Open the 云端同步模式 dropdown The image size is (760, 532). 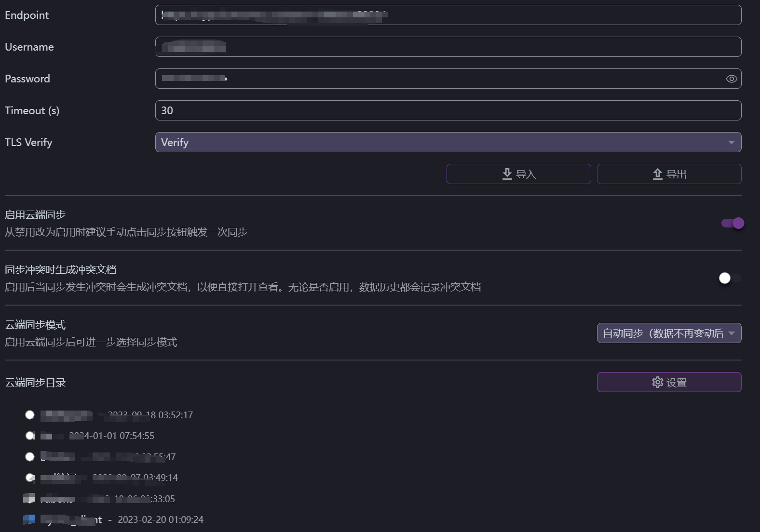[669, 333]
